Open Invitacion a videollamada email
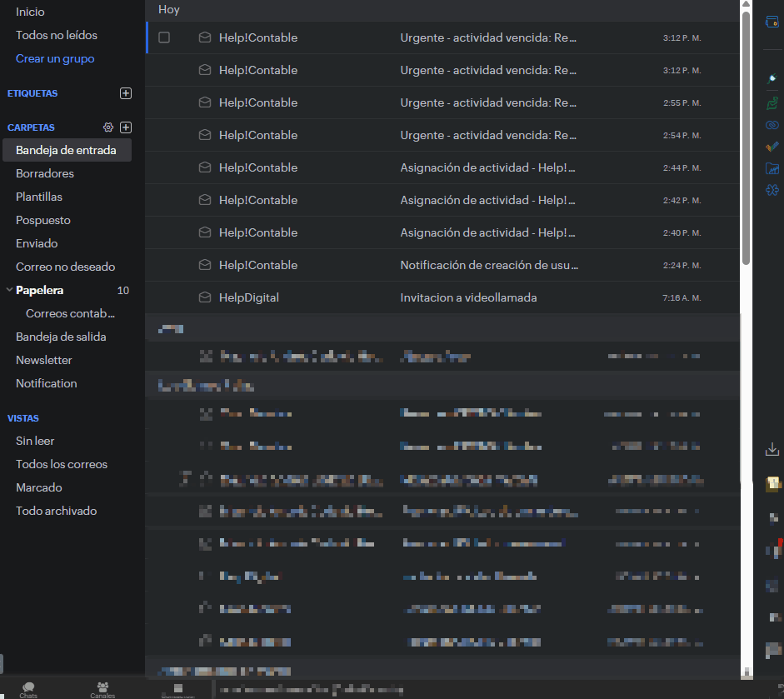 tap(442, 297)
